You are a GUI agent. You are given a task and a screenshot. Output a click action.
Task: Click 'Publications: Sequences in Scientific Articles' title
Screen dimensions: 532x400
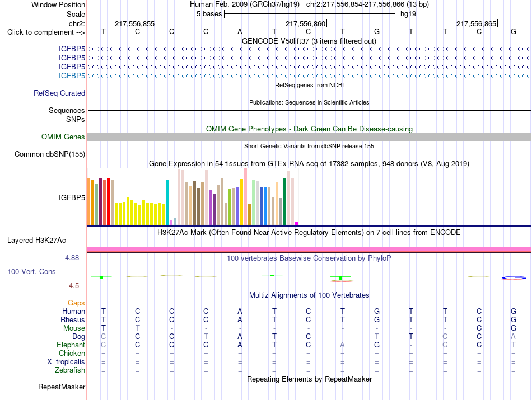[309, 102]
